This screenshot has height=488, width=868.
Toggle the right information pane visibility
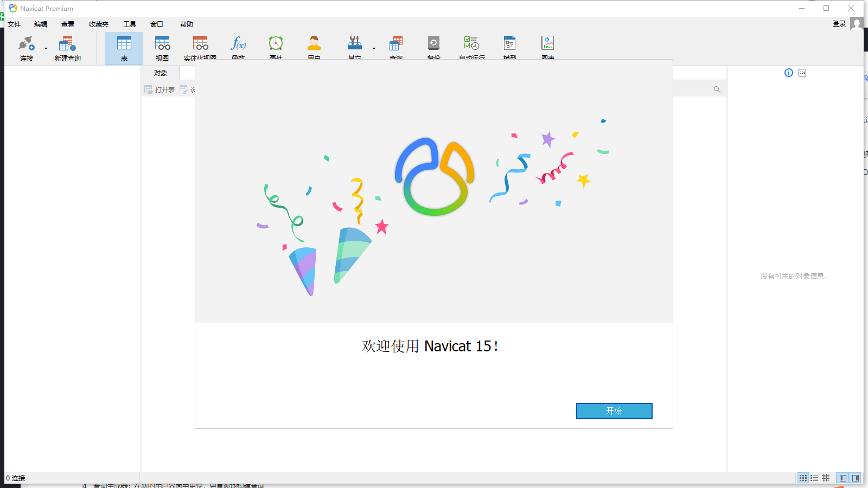coord(856,478)
